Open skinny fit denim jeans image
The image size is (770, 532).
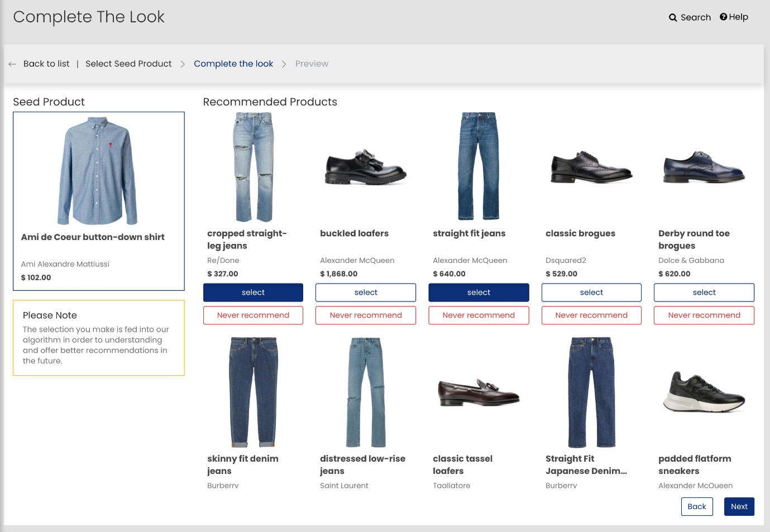tap(254, 392)
